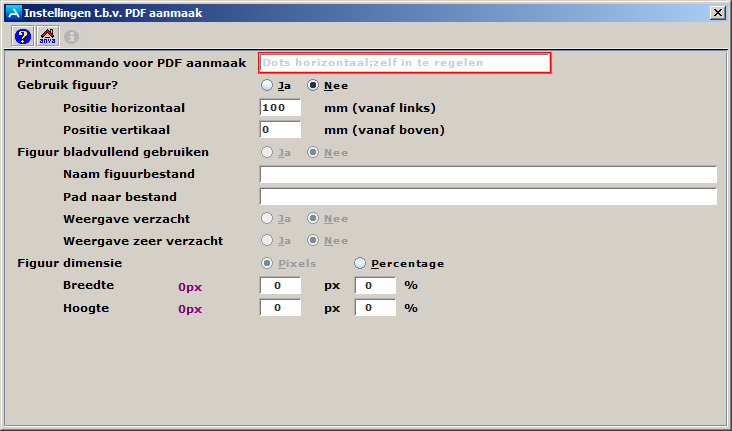732x431 pixels.
Task: Click the 'mm (vanaf boven)' text
Action: click(384, 130)
